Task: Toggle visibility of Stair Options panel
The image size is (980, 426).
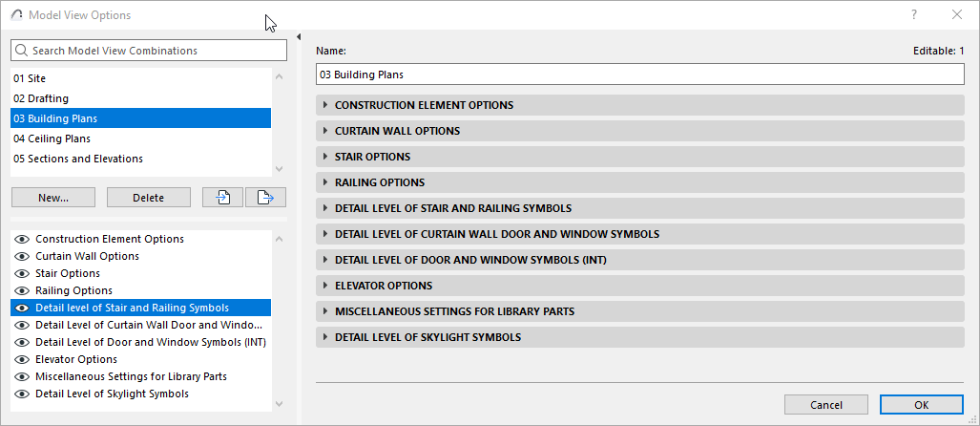Action: [21, 273]
